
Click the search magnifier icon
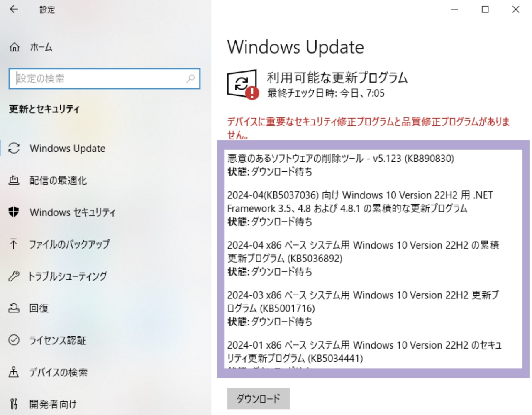coord(190,78)
